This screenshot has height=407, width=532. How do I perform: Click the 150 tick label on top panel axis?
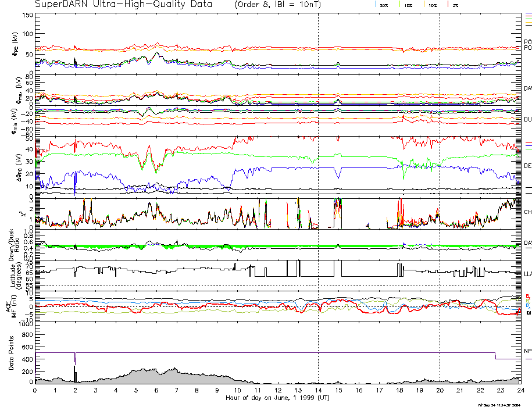coord(27,15)
